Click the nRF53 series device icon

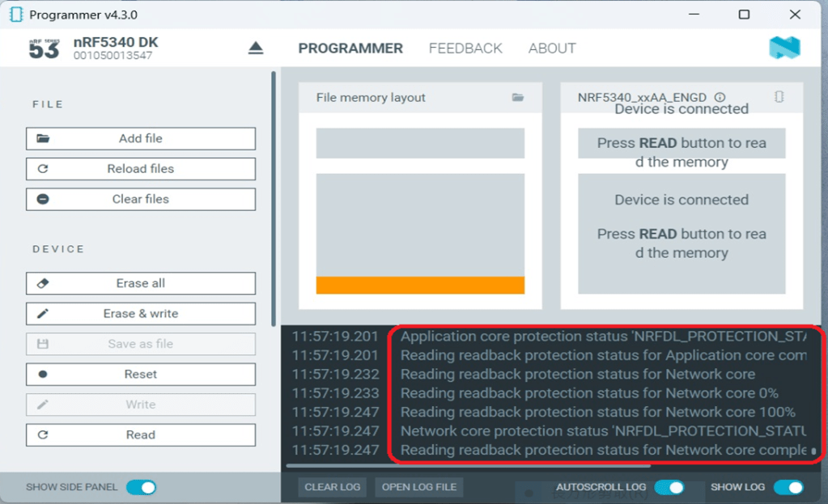[44, 48]
